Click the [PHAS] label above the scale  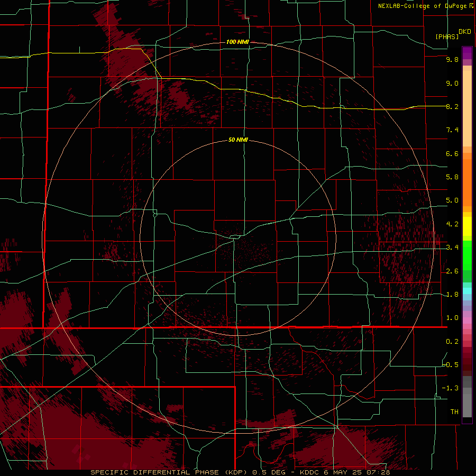pyautogui.click(x=447, y=36)
